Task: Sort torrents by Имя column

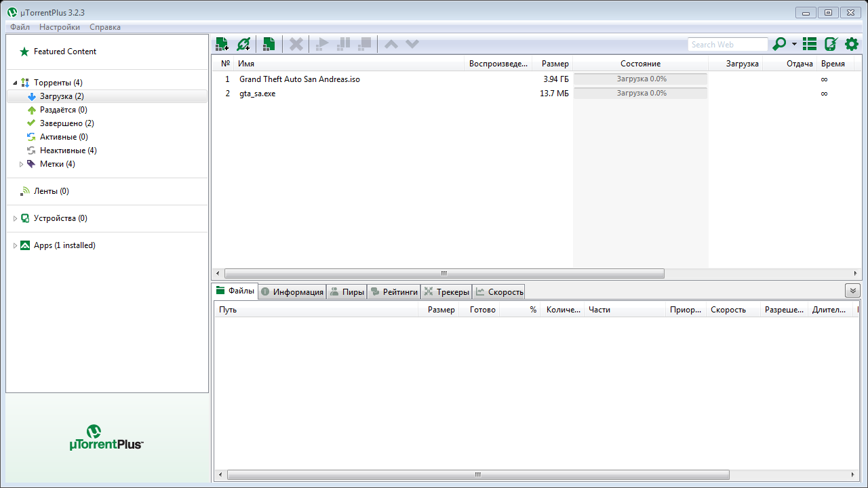Action: click(349, 64)
